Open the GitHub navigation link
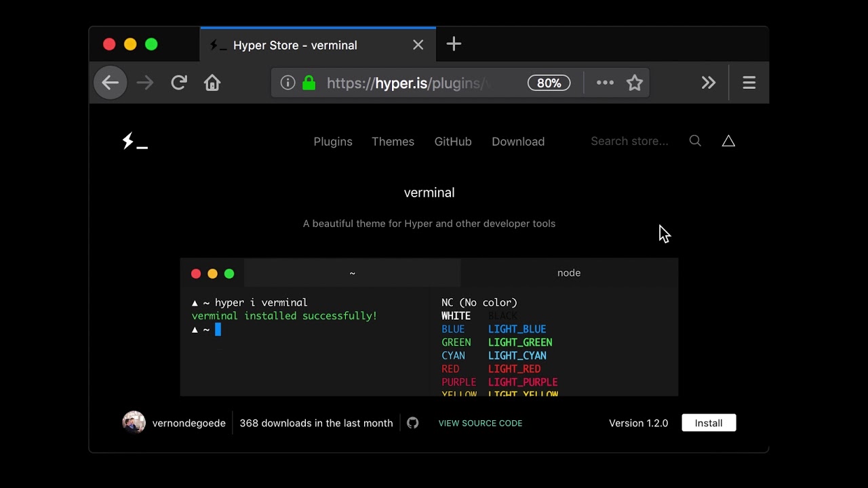868x488 pixels. pyautogui.click(x=453, y=142)
